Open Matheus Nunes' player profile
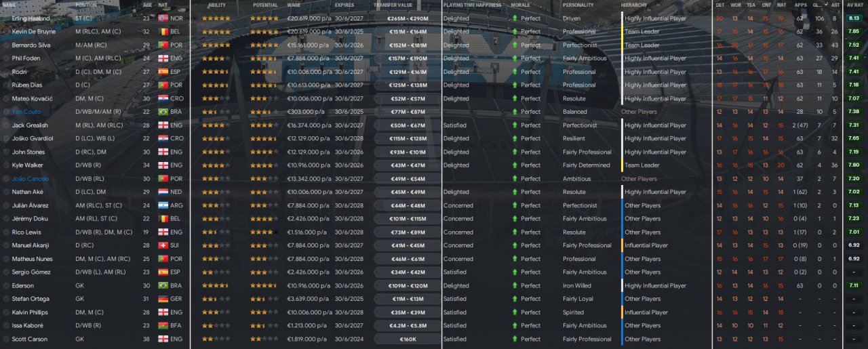Image resolution: width=868 pixels, height=349 pixels. pyautogui.click(x=33, y=259)
